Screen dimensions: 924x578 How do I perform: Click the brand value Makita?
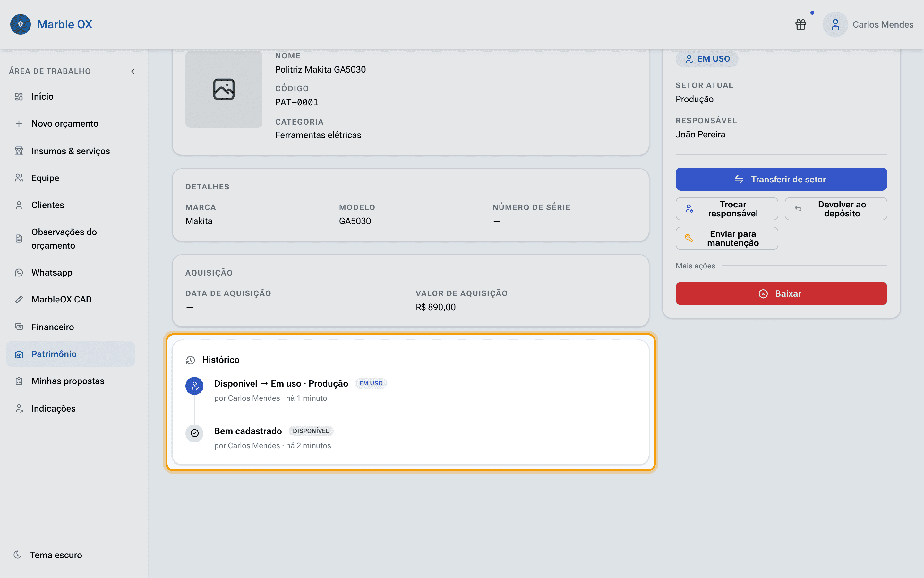199,221
